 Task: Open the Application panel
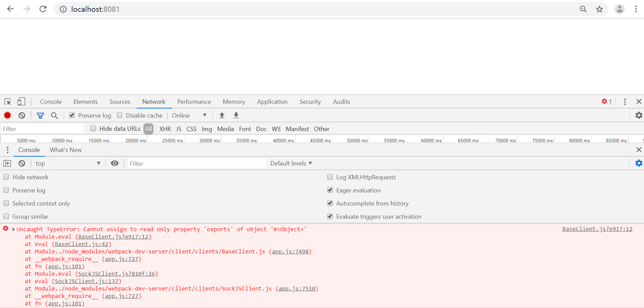[x=272, y=101]
